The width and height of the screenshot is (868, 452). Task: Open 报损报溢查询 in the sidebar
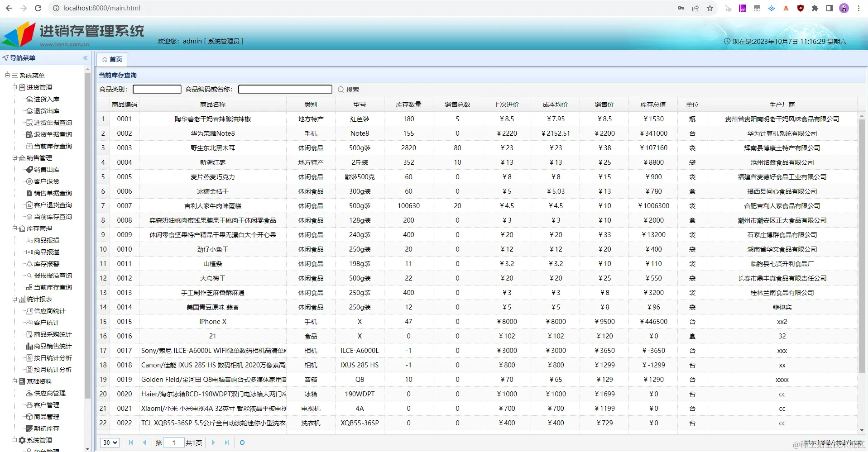[x=53, y=276]
